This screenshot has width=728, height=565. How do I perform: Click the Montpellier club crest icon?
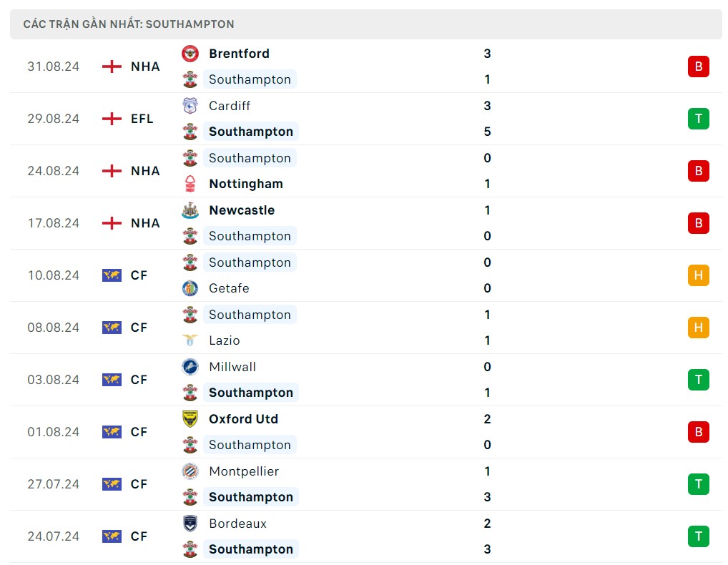point(190,471)
